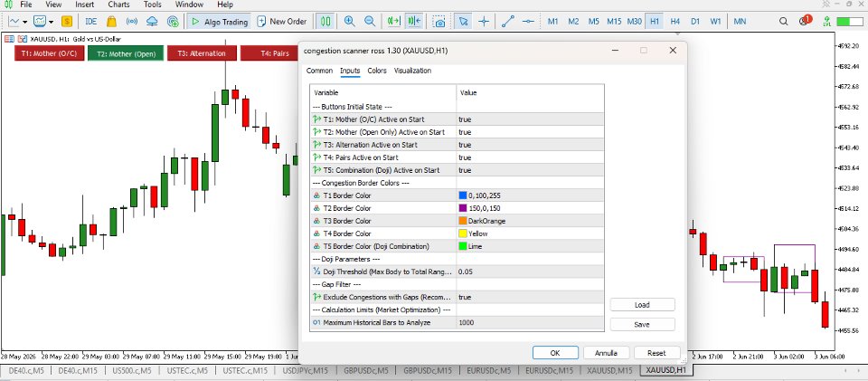The width and height of the screenshot is (868, 381).
Task: Click the gold dollar symbols icon
Action: [67, 22]
